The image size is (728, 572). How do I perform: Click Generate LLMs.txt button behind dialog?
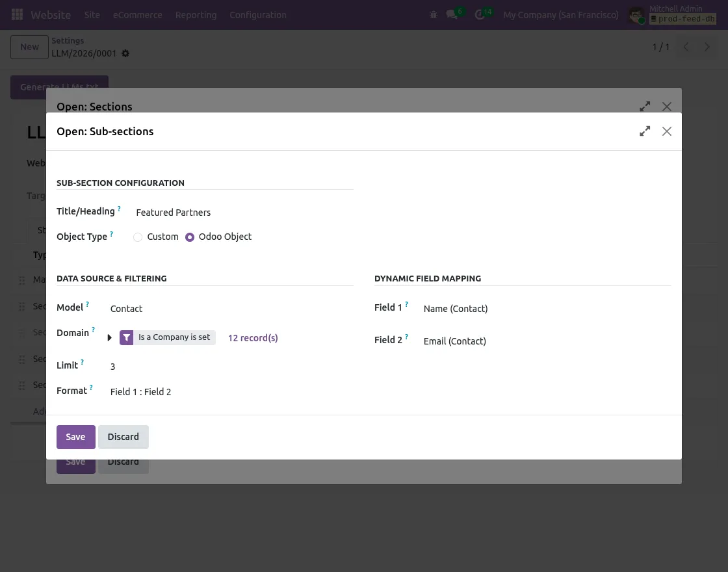tap(59, 87)
